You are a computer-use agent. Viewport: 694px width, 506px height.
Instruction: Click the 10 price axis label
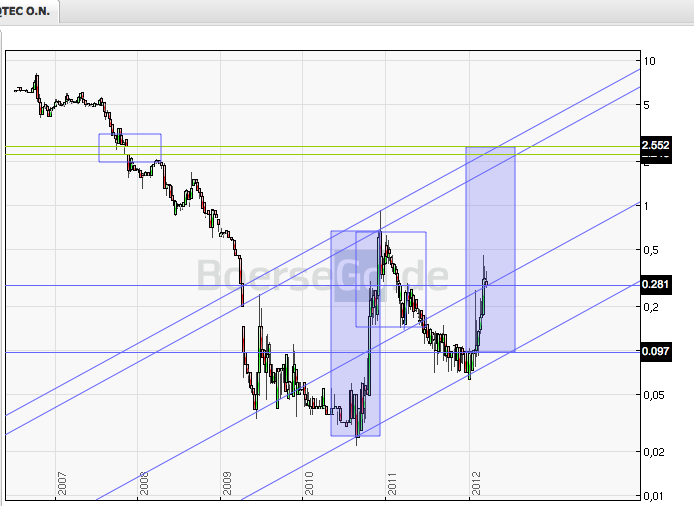click(649, 61)
